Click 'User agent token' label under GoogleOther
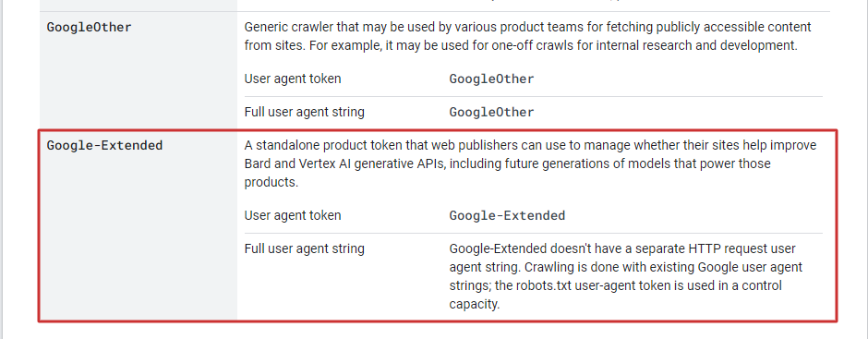The image size is (868, 339). [x=293, y=79]
